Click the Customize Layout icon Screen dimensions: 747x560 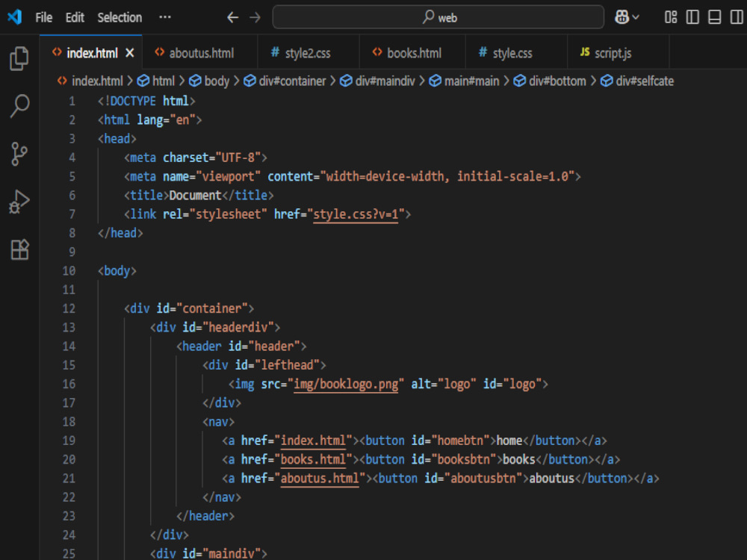pyautogui.click(x=671, y=17)
